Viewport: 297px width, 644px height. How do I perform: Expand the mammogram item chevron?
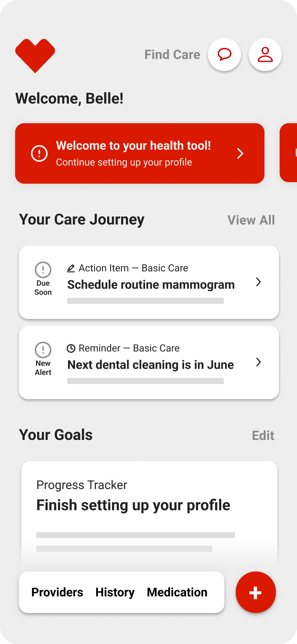(x=258, y=282)
